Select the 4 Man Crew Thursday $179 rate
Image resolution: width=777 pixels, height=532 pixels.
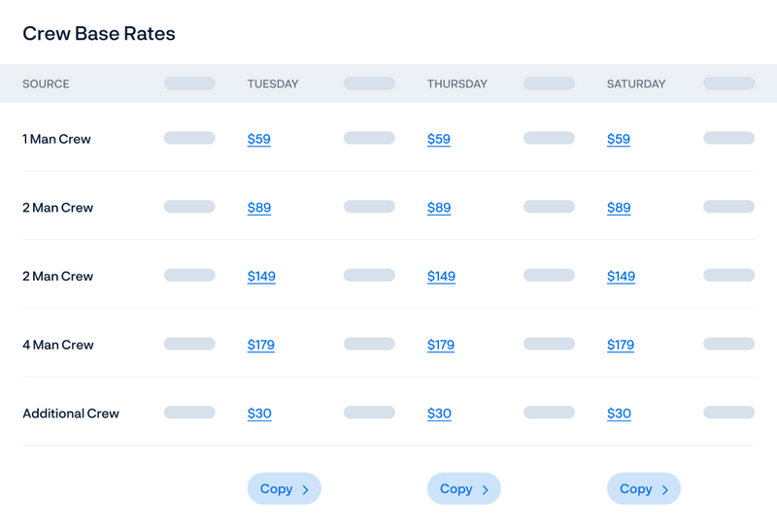tap(441, 345)
